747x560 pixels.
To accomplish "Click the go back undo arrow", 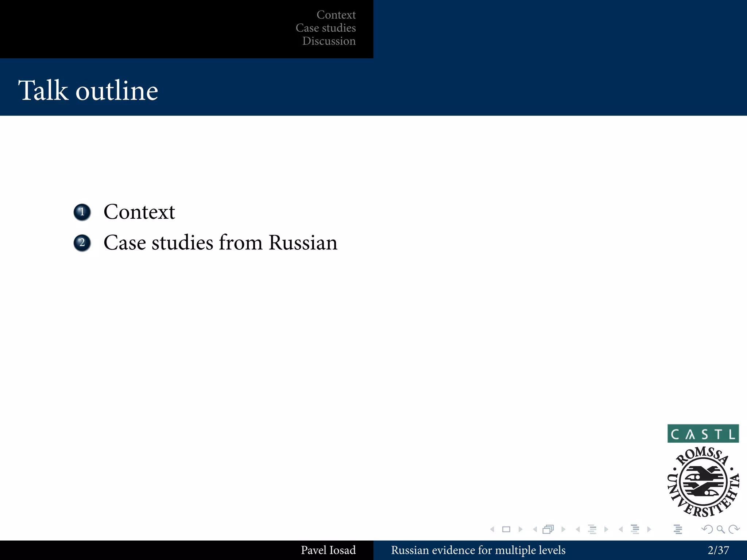I will coord(707,529).
